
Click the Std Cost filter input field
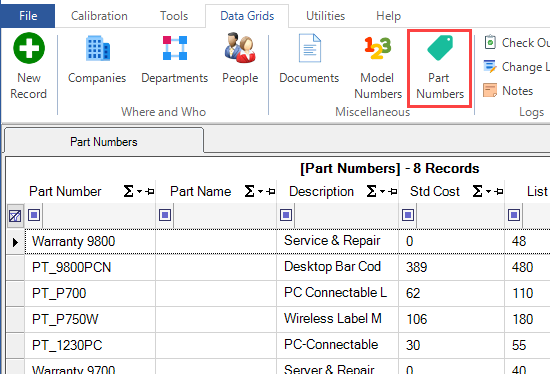click(460, 215)
